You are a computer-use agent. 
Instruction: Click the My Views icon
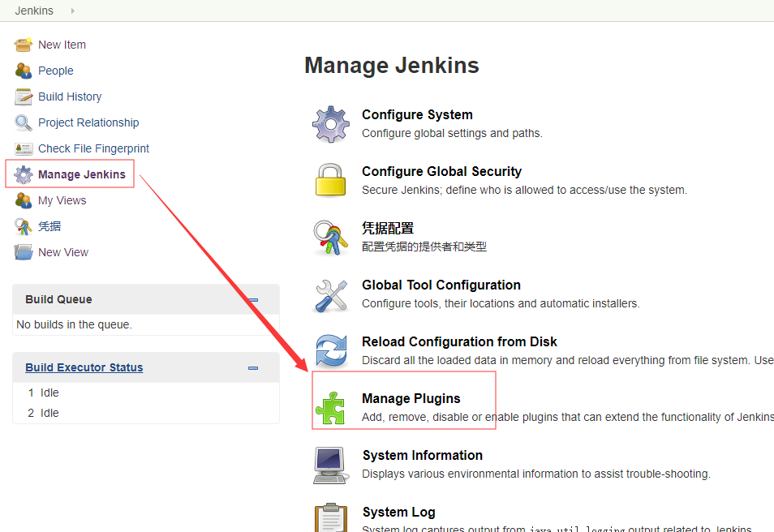click(24, 201)
